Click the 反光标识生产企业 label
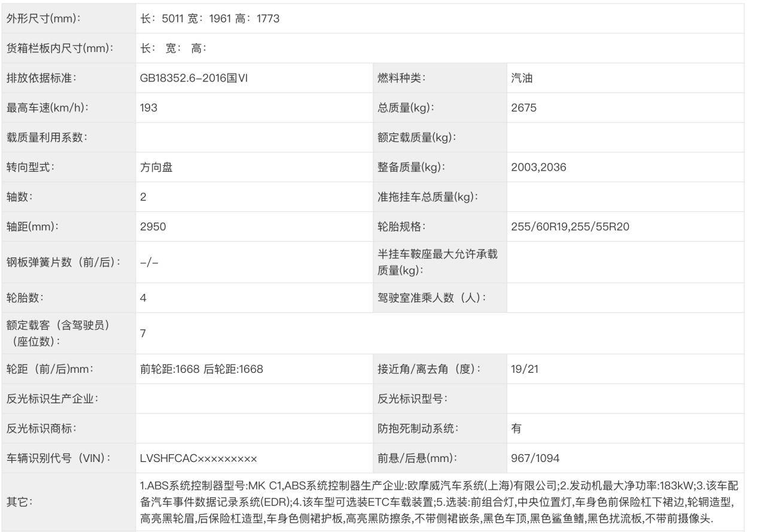Viewport: 758px width, 532px height. (x=52, y=399)
